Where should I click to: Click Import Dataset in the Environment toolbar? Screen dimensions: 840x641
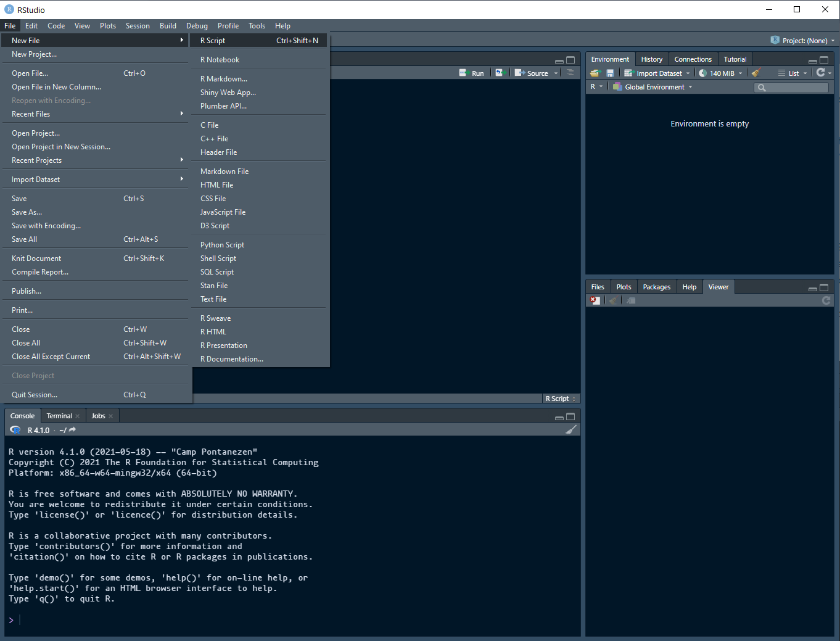tap(657, 73)
